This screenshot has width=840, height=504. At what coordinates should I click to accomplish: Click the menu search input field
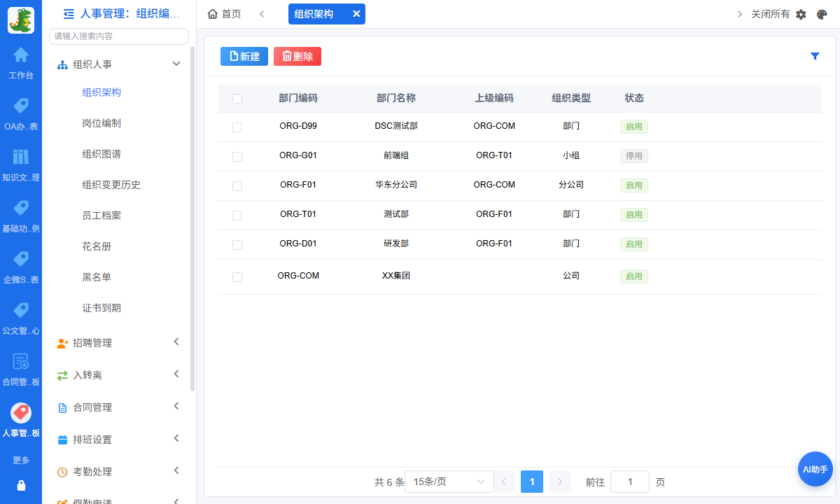[x=119, y=36]
